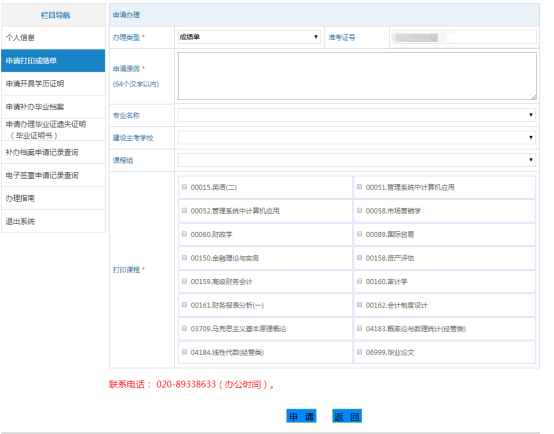The width and height of the screenshot is (554, 434).
Task: Click the 返回 button
Action: (x=347, y=416)
